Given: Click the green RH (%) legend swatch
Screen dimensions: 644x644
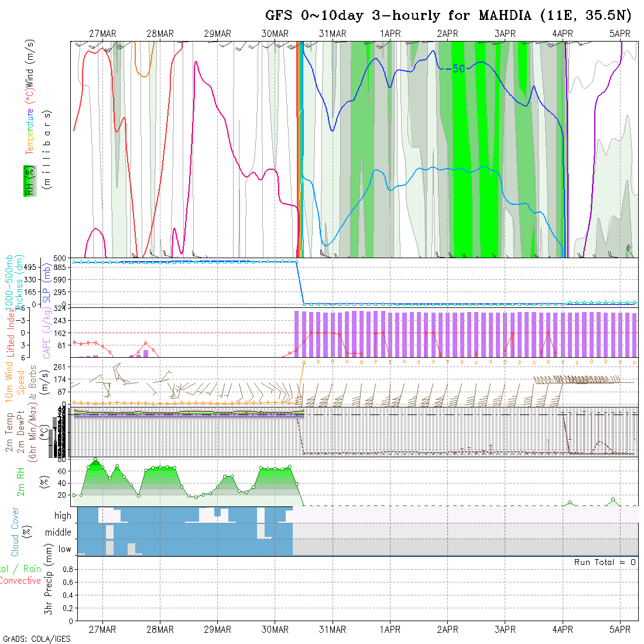Looking at the screenshot, I should [x=28, y=180].
